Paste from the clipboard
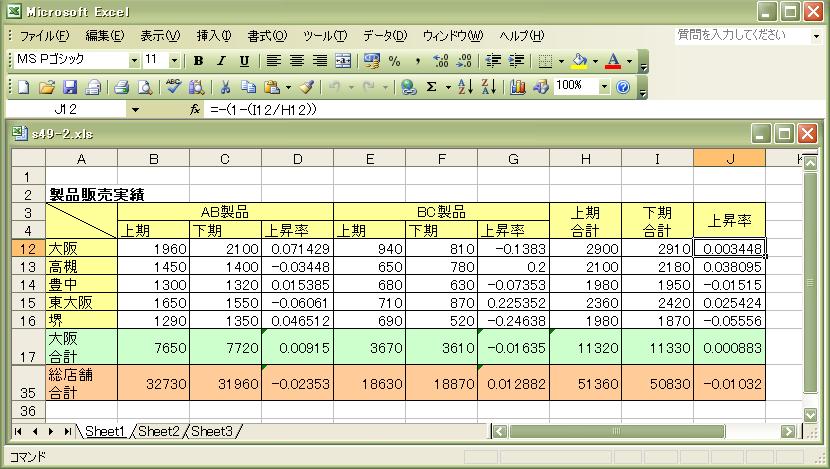This screenshot has height=469, width=830. tap(272, 86)
